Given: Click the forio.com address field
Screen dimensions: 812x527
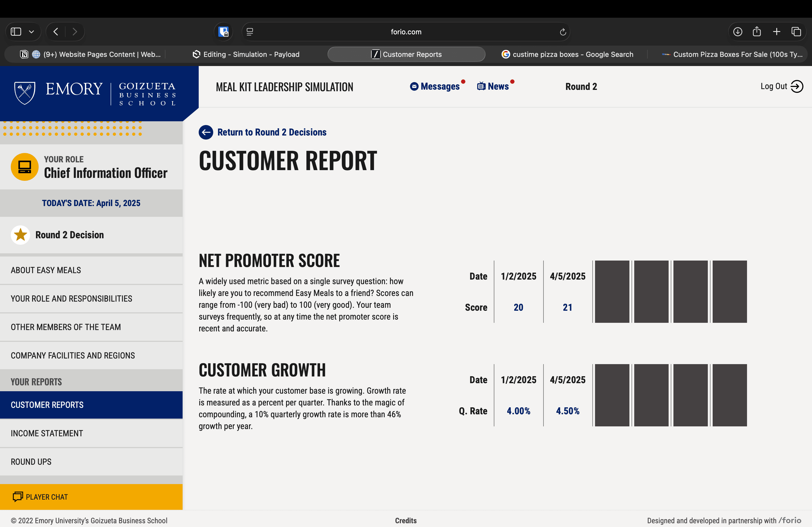Looking at the screenshot, I should point(406,32).
